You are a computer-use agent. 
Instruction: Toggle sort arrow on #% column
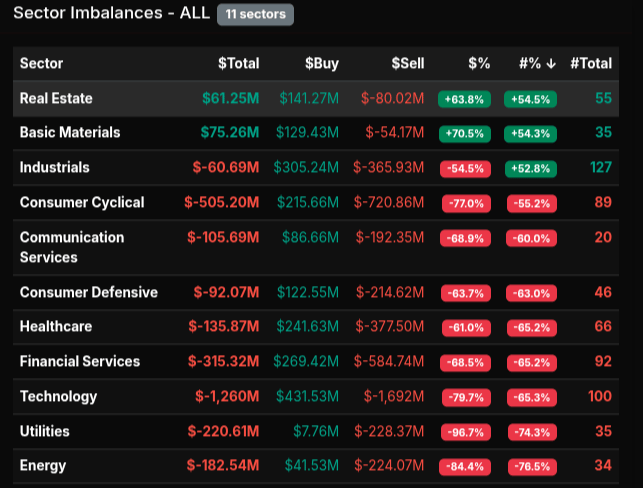549,63
